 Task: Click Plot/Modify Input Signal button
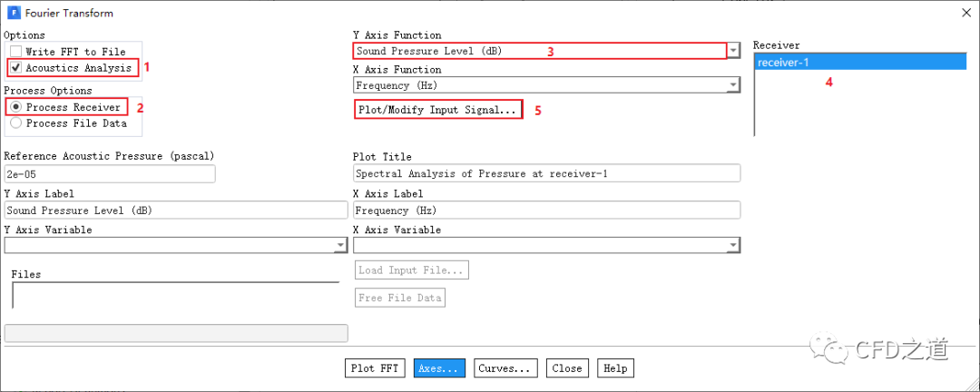[x=437, y=110]
